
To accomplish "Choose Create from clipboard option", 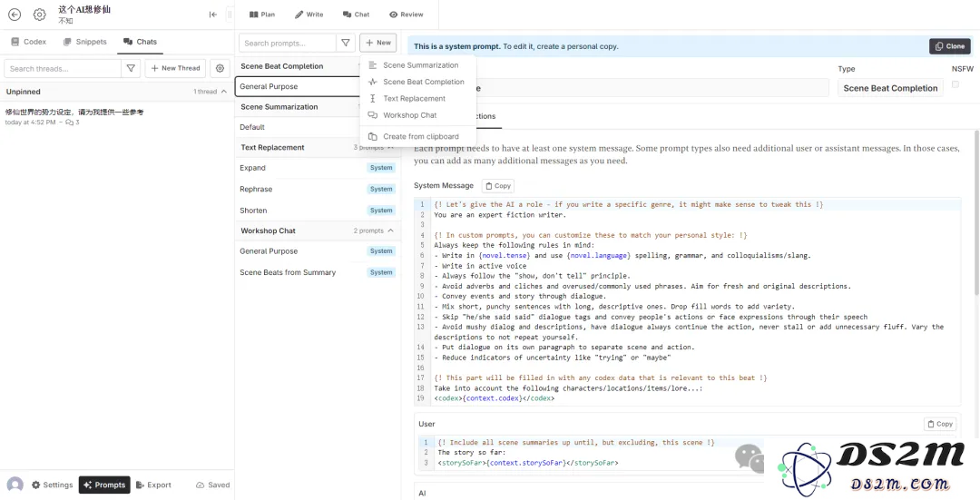I will [418, 136].
